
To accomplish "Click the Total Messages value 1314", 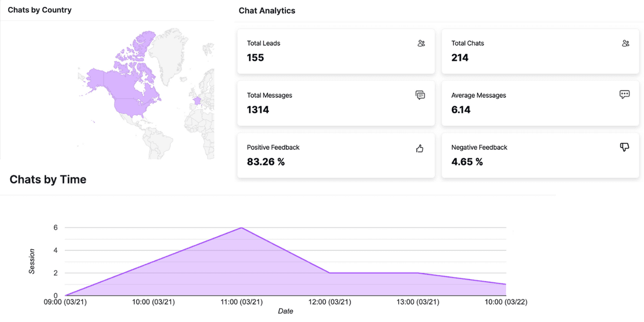I will (257, 109).
